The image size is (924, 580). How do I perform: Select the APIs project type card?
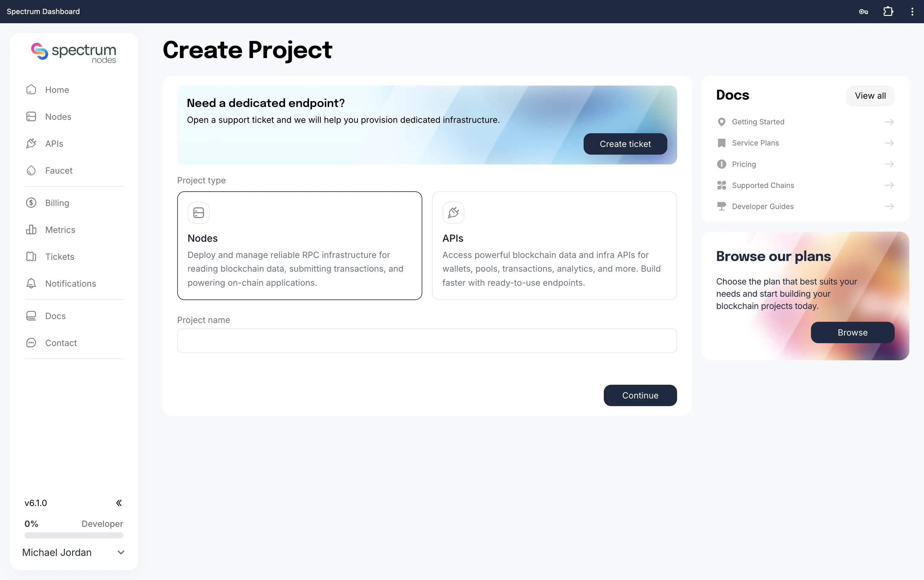554,245
